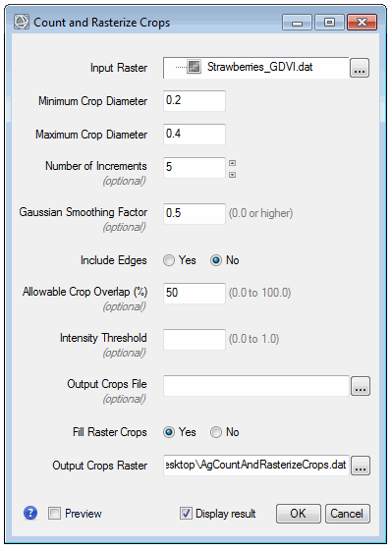
Task: Click the Intensity Threshold input field
Action: coord(195,340)
